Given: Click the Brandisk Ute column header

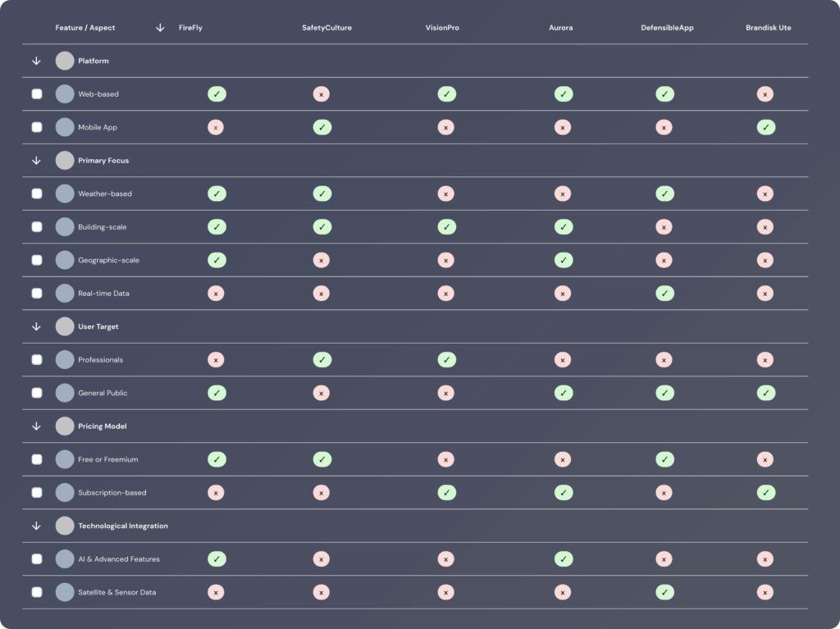Looking at the screenshot, I should click(x=769, y=28).
